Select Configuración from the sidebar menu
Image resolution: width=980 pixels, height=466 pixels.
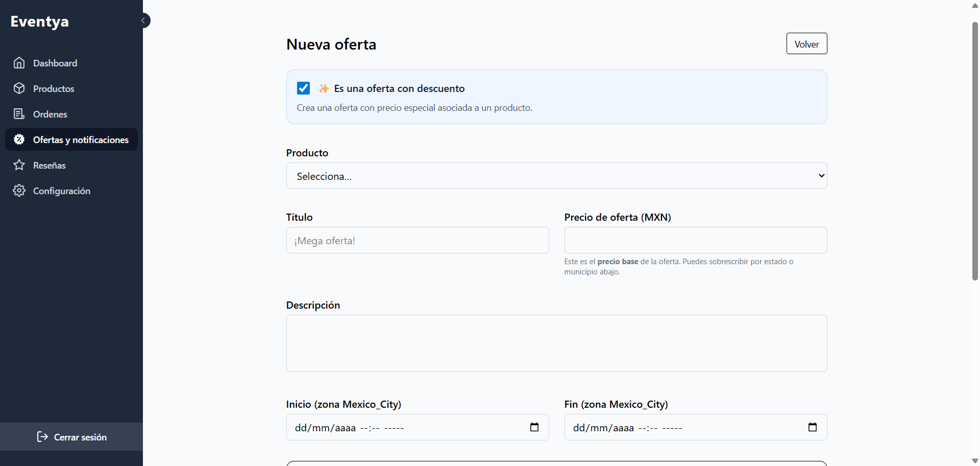[61, 190]
